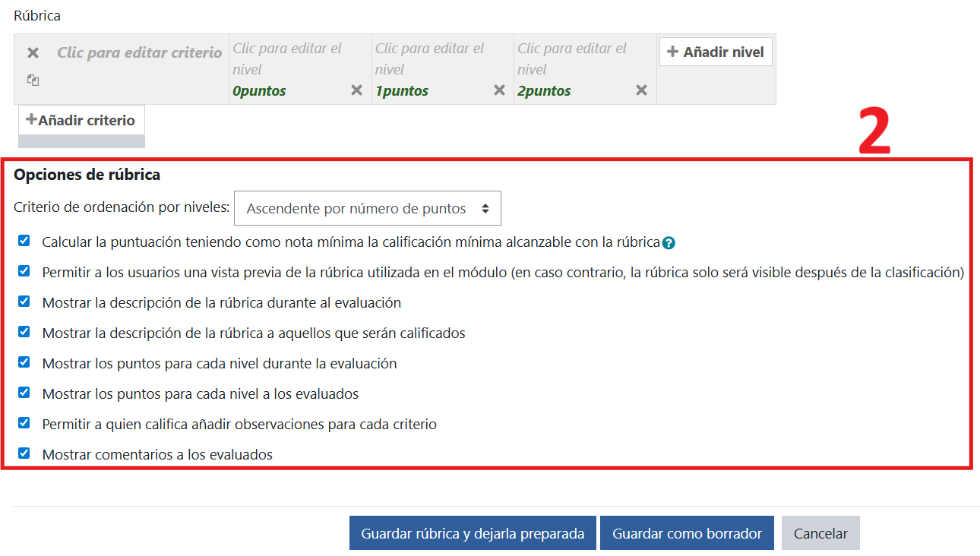Uncheck Mostrar descripción a aquellos que serán calificados
The width and height of the screenshot is (980, 556).
pyautogui.click(x=24, y=332)
